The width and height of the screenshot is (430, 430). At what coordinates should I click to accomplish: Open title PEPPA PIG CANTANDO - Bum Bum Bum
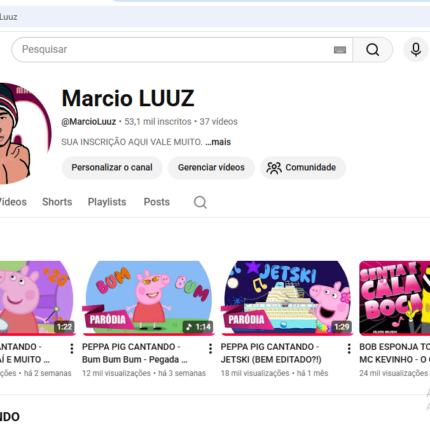tap(135, 353)
